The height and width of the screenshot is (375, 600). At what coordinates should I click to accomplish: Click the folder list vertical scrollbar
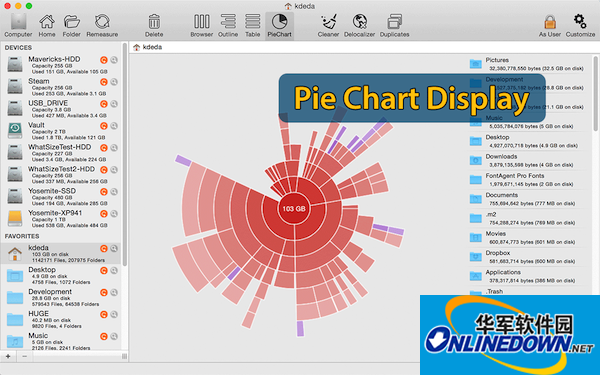595,94
